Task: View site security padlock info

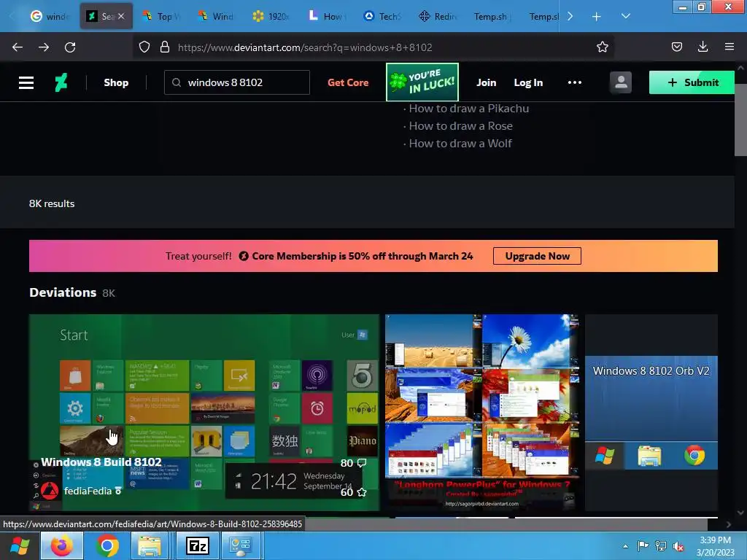Action: click(165, 47)
